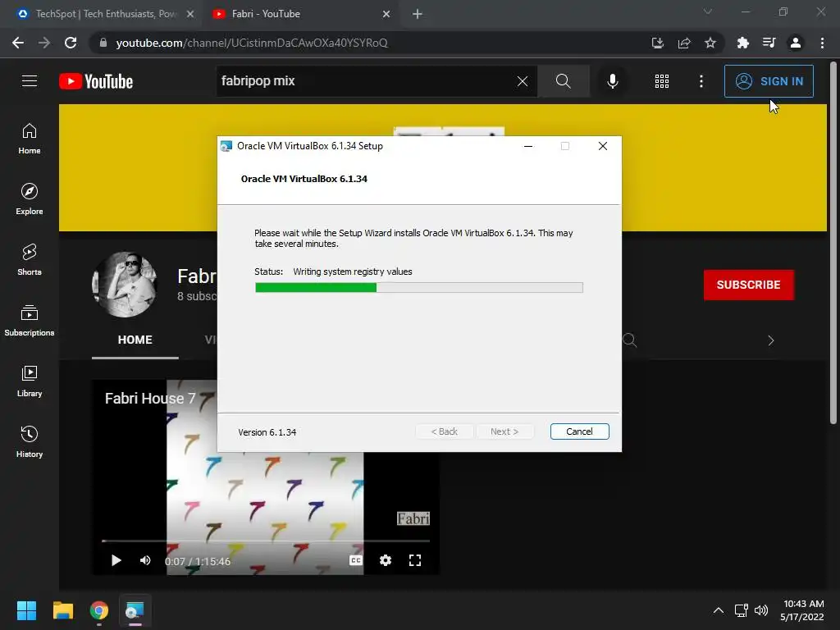This screenshot has width=840, height=630.
Task: Open the taskbar clock and date
Action: point(802,610)
